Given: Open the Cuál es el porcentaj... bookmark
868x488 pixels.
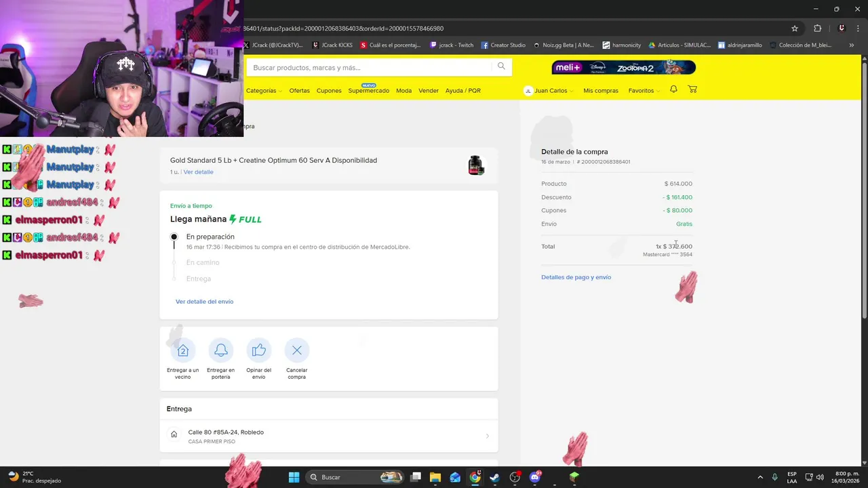Looking at the screenshot, I should point(391,45).
